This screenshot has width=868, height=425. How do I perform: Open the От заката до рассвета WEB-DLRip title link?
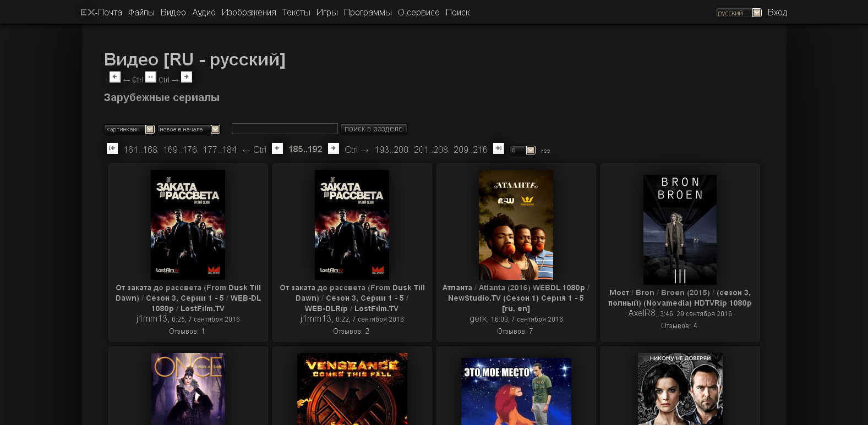point(352,298)
